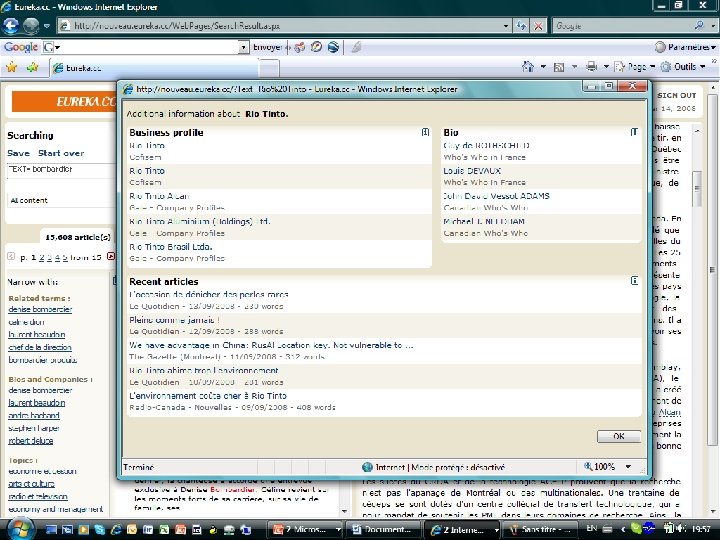
Task: Open the Outils menu
Action: [683, 67]
